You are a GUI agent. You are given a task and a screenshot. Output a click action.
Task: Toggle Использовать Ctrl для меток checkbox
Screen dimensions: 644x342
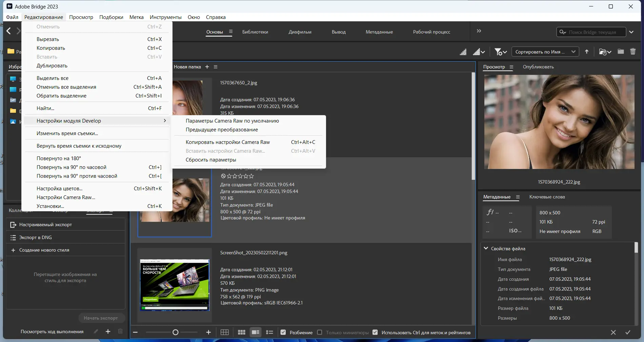click(x=375, y=332)
